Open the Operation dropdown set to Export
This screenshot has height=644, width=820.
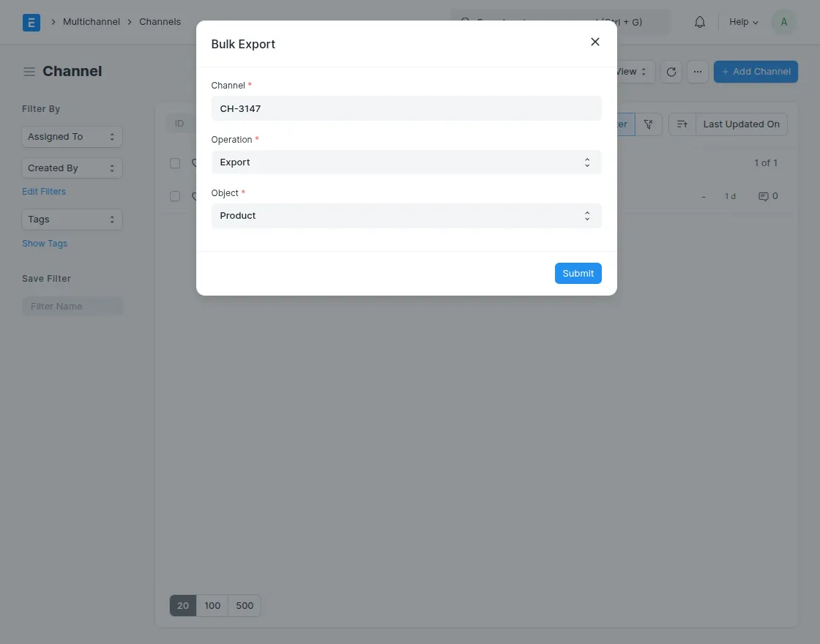tap(406, 162)
